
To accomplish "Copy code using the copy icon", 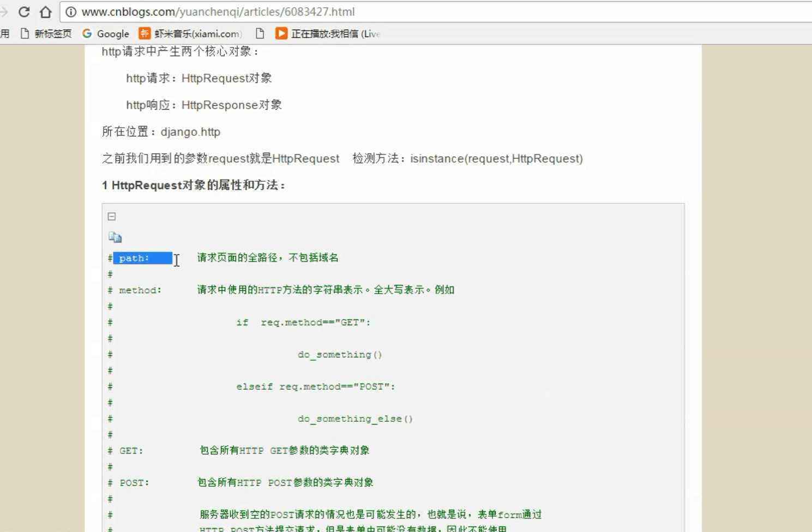I will [x=115, y=237].
